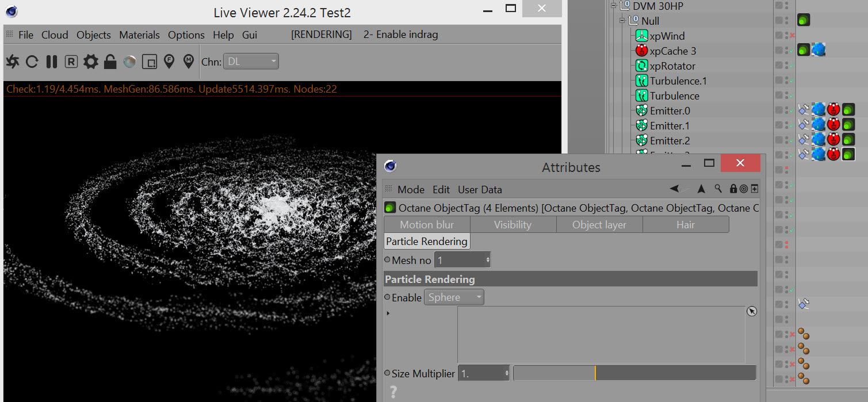
Task: Toggle the red X enable mark on xpWind
Action: (x=792, y=36)
